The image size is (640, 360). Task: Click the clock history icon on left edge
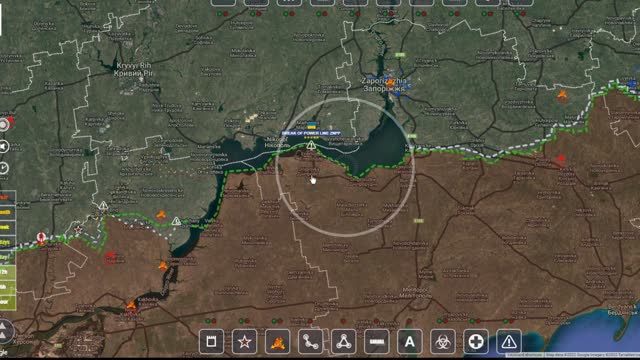4,168
